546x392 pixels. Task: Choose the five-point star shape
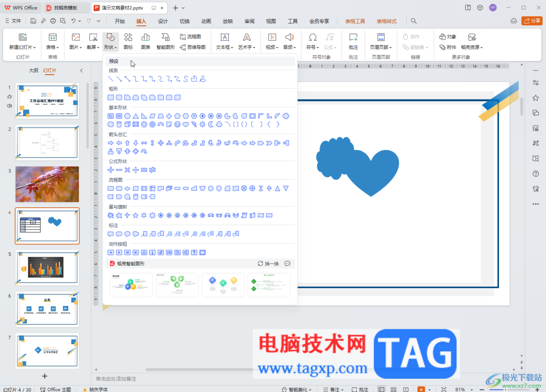136,215
